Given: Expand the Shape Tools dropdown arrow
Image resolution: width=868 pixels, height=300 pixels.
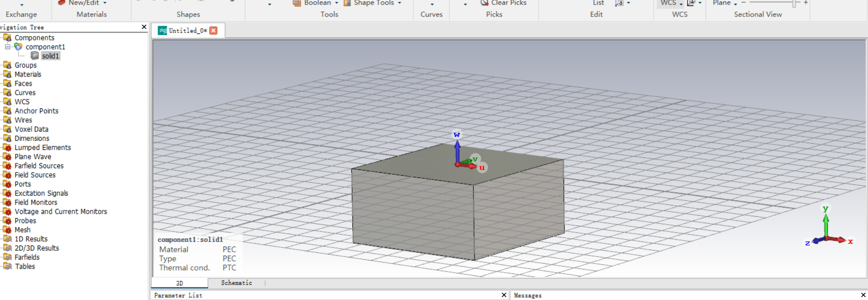Looking at the screenshot, I should coord(400,3).
